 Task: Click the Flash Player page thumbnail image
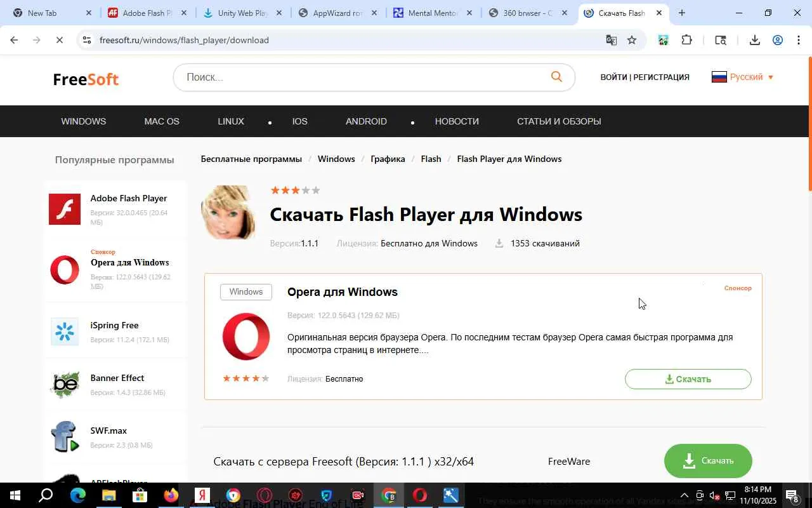coord(228,212)
